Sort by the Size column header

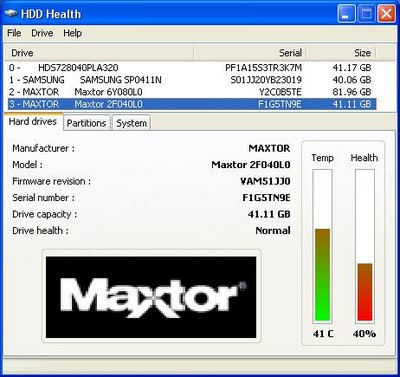[341, 53]
